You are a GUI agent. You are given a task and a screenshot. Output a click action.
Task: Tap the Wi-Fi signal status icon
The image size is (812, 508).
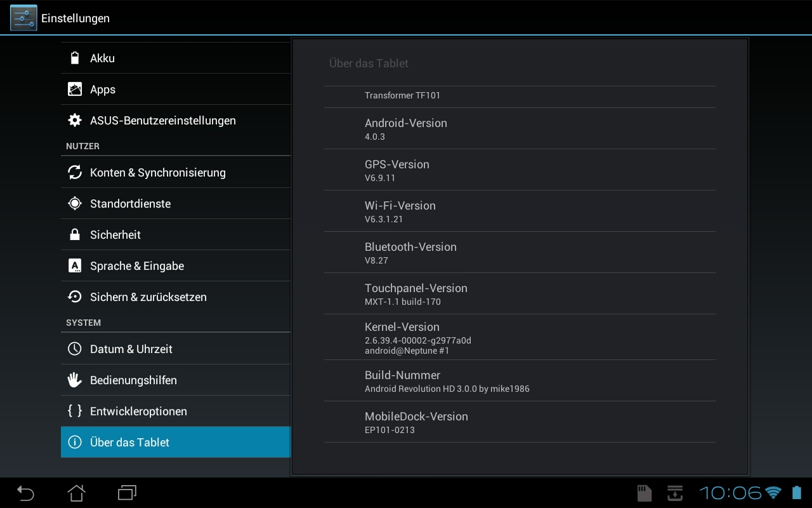tap(773, 493)
